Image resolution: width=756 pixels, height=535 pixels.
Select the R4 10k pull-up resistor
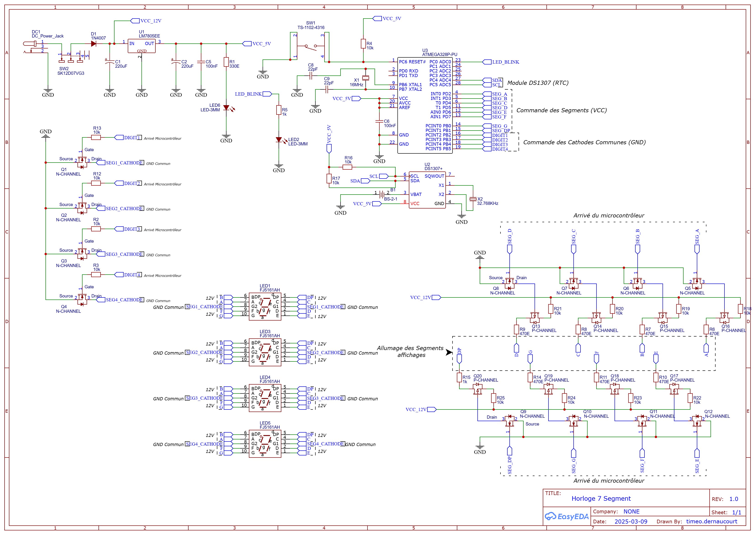pyautogui.click(x=363, y=44)
